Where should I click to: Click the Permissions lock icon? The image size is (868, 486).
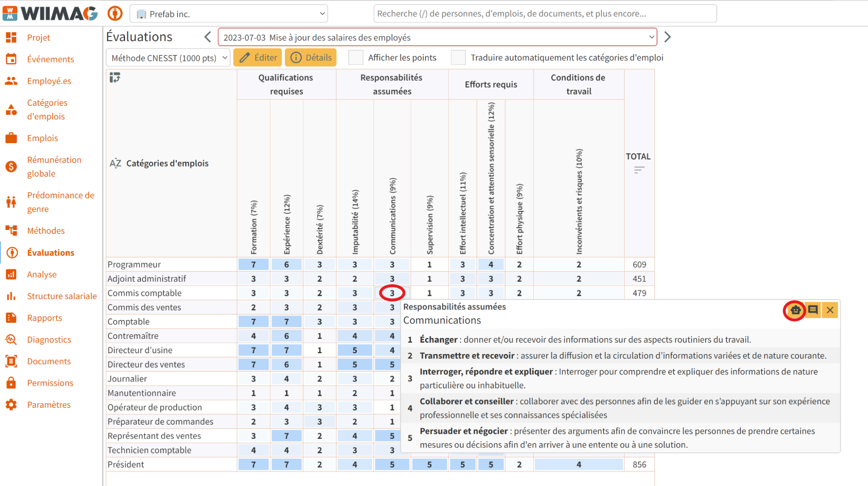tap(11, 383)
